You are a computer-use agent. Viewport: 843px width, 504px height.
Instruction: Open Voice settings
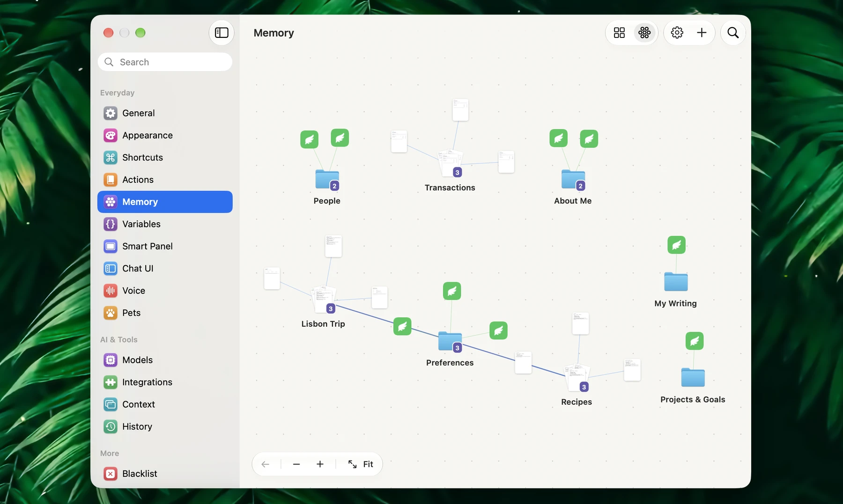tap(165, 291)
